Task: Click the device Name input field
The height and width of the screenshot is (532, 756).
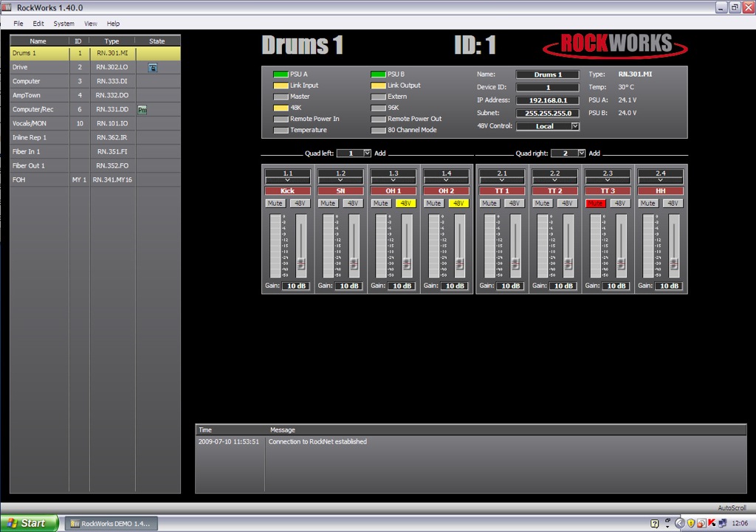Action: pyautogui.click(x=548, y=75)
